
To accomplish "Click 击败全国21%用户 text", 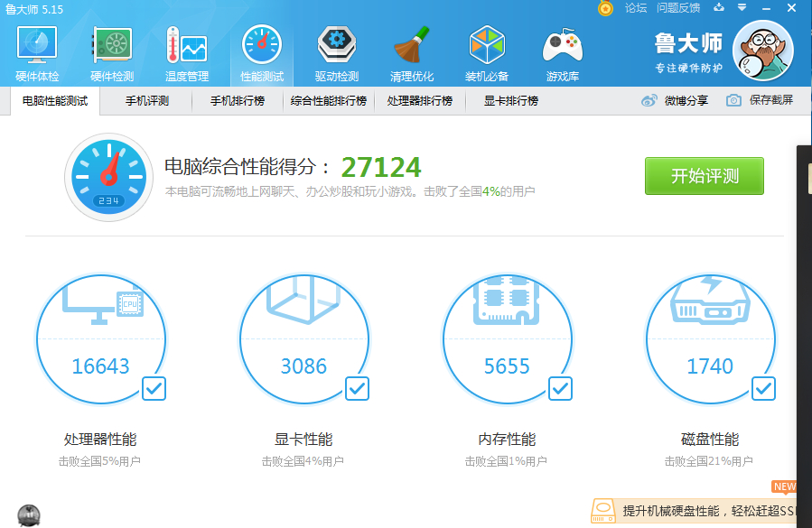I will (709, 461).
